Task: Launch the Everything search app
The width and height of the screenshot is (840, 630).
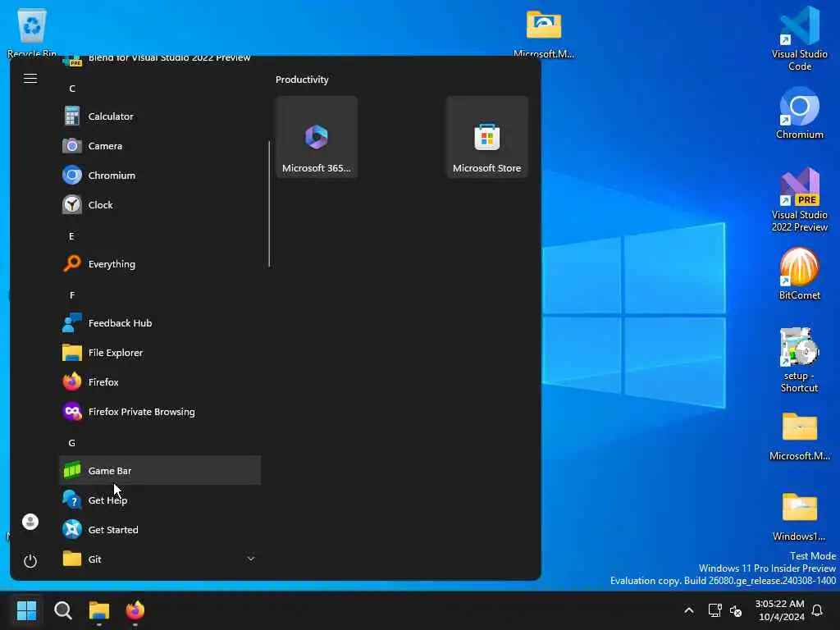Action: tap(160, 263)
